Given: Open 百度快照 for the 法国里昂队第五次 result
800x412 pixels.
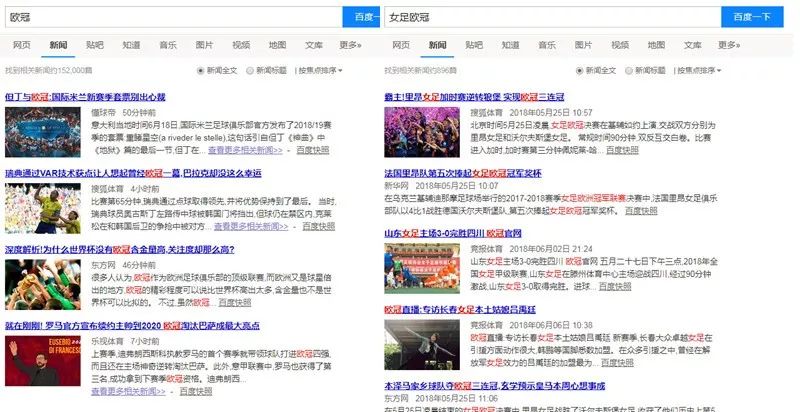Looking at the screenshot, I should click(x=641, y=211).
